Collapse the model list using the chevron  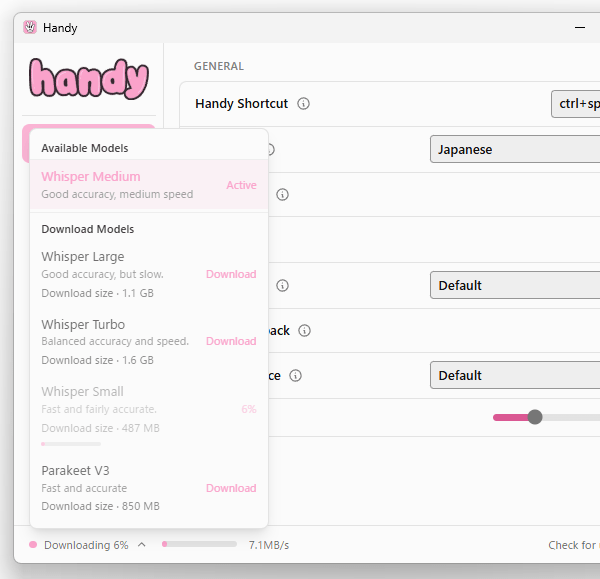[x=142, y=545]
